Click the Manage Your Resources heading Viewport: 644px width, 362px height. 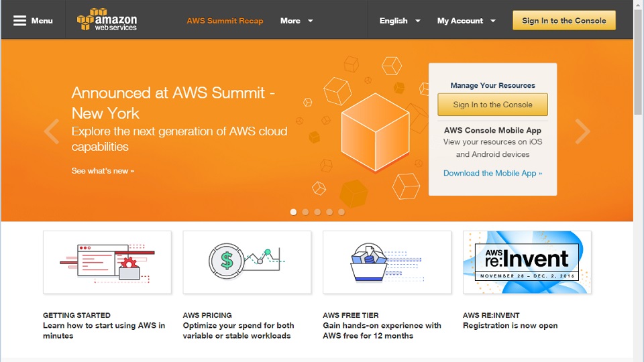pyautogui.click(x=492, y=85)
